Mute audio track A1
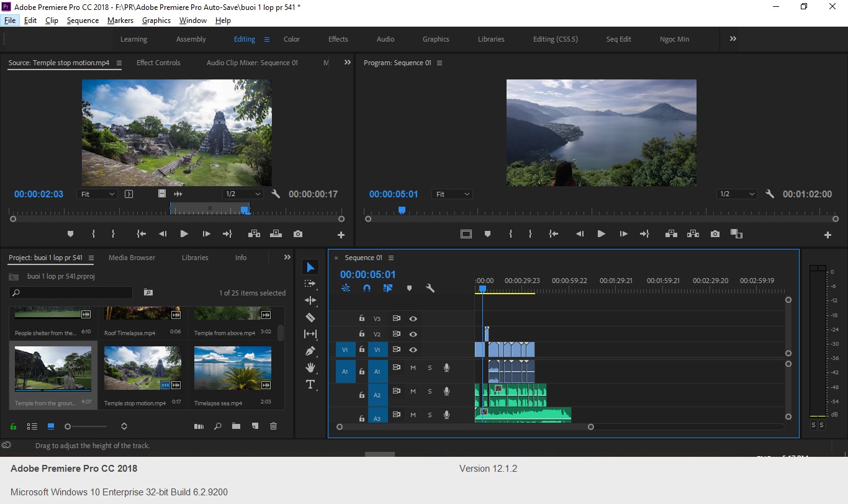Viewport: 848px width, 504px height. pyautogui.click(x=413, y=368)
